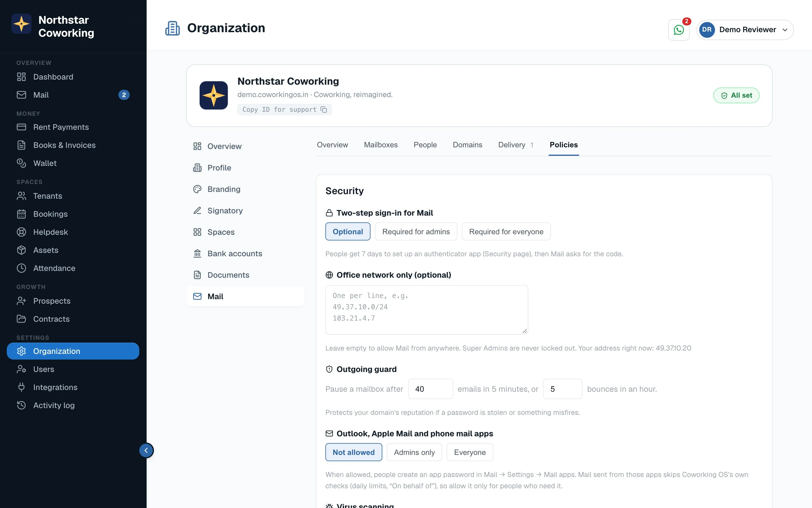The width and height of the screenshot is (812, 508).
Task: Click the Branding palette icon
Action: 197,189
